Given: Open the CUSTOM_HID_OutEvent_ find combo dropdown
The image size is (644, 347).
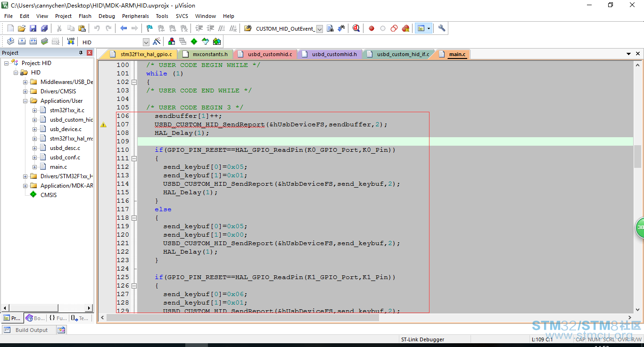Looking at the screenshot, I should click(319, 29).
